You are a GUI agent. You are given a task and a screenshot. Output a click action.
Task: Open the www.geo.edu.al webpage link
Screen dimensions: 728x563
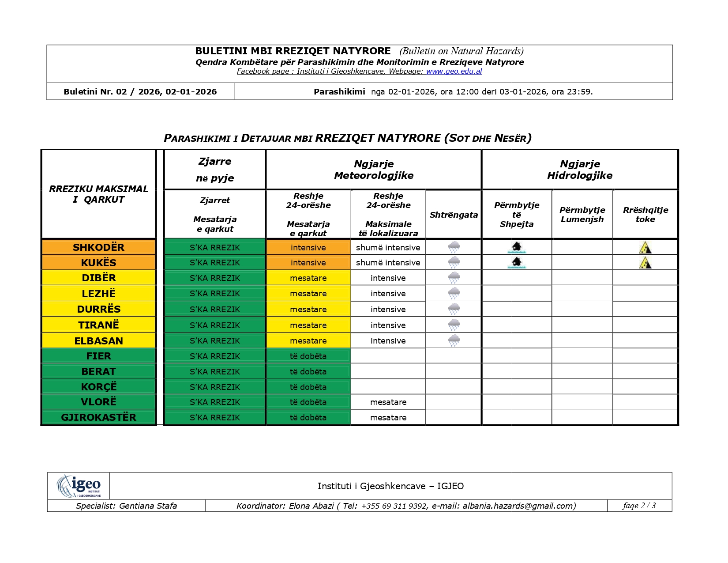454,72
